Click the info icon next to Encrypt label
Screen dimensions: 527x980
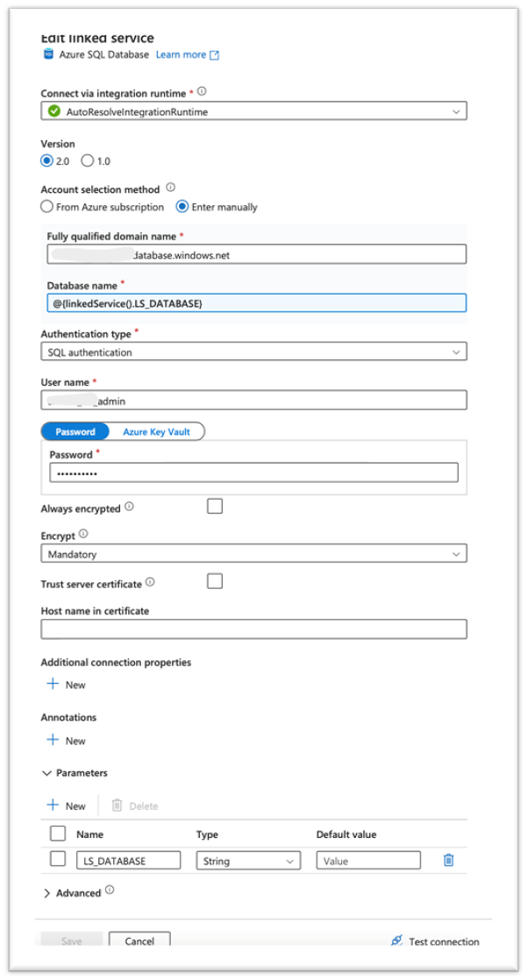pyautogui.click(x=84, y=534)
